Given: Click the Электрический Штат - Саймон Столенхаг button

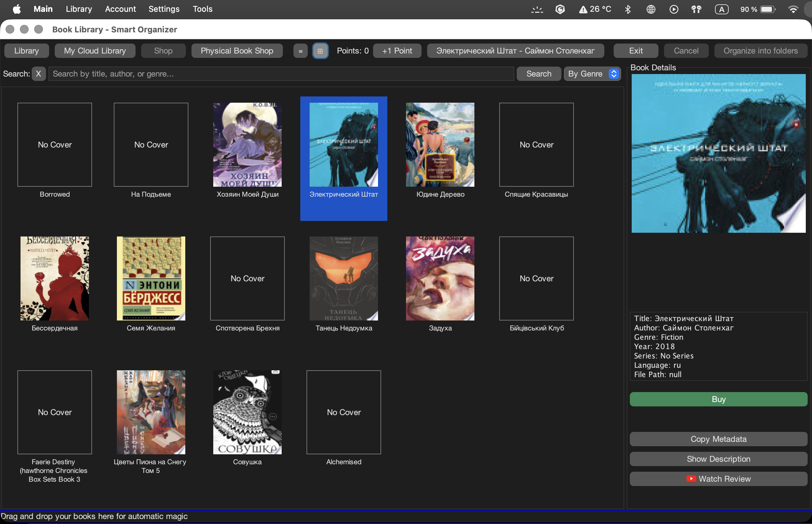Looking at the screenshot, I should click(515, 51).
